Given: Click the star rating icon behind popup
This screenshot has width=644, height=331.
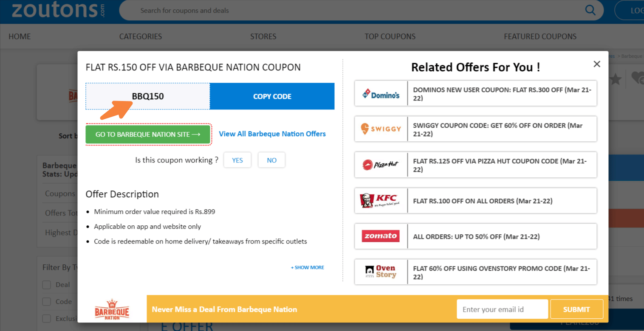Looking at the screenshot, I should pyautogui.click(x=615, y=79).
